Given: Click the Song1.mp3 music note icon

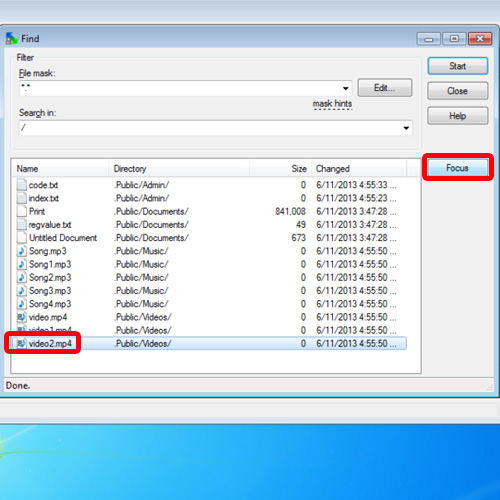Looking at the screenshot, I should coord(22,264).
